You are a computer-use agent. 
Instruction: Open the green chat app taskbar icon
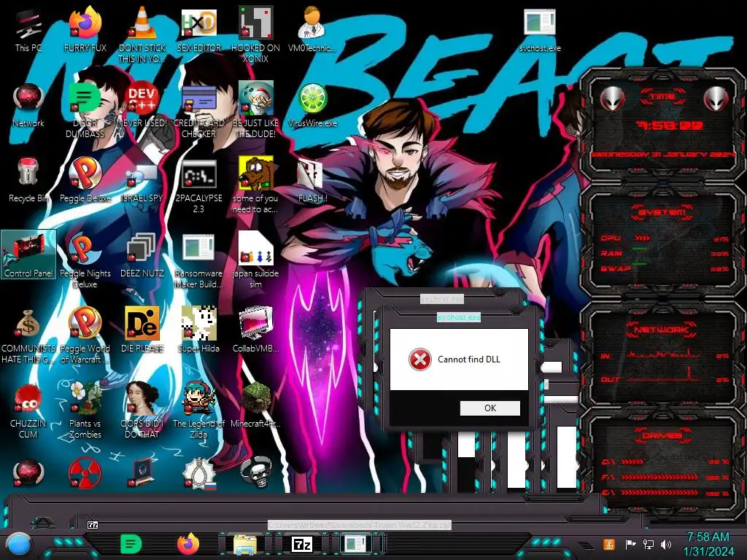click(x=131, y=544)
